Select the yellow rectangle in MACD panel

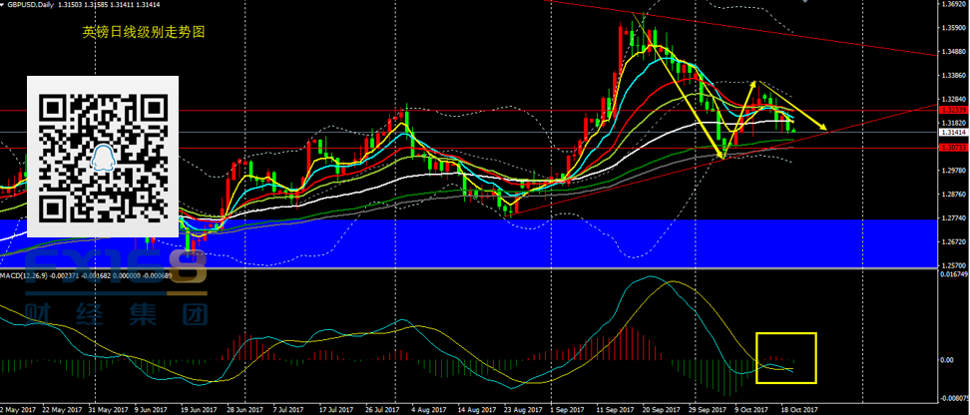788,358
